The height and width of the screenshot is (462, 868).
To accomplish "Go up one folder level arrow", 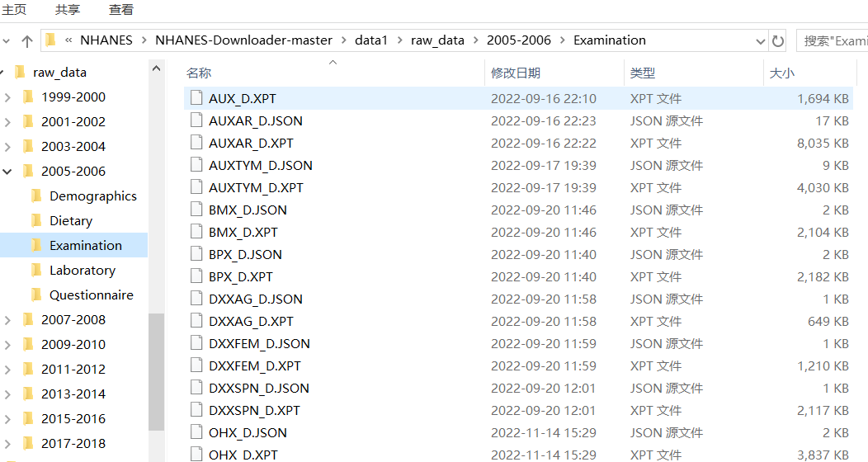I will (27, 41).
